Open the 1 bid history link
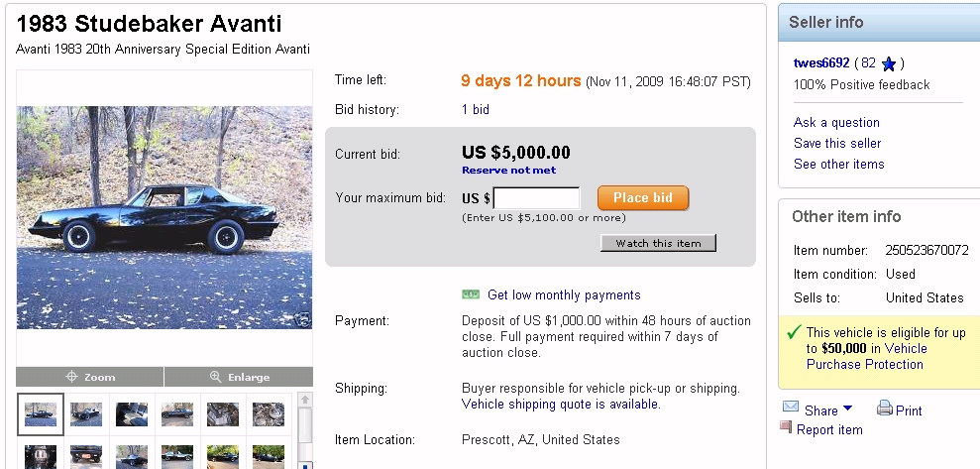This screenshot has height=469, width=980. (x=476, y=110)
